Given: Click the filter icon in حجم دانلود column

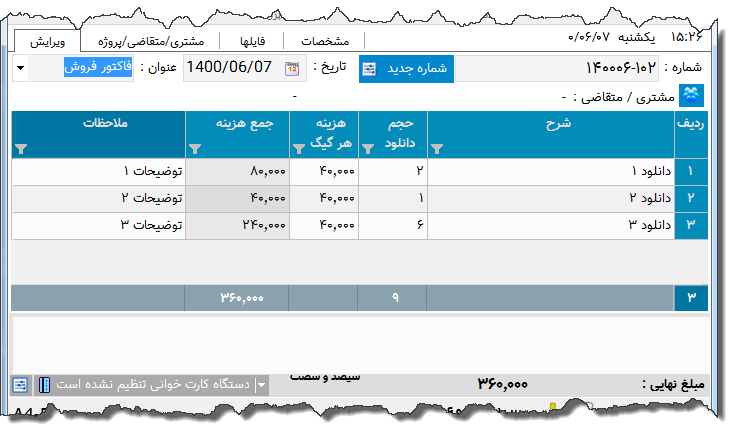Looking at the screenshot, I should [x=366, y=147].
